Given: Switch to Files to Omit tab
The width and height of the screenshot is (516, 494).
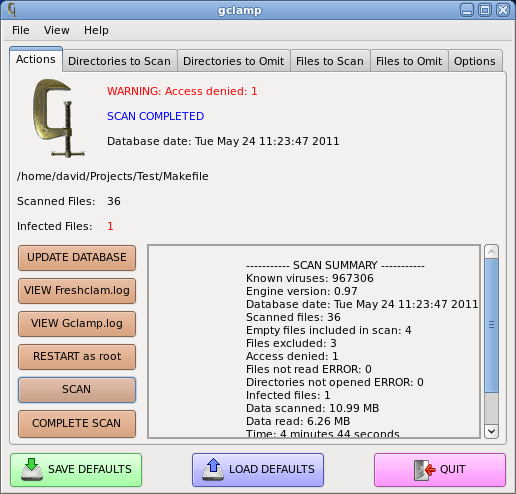Looking at the screenshot, I should point(409,61).
